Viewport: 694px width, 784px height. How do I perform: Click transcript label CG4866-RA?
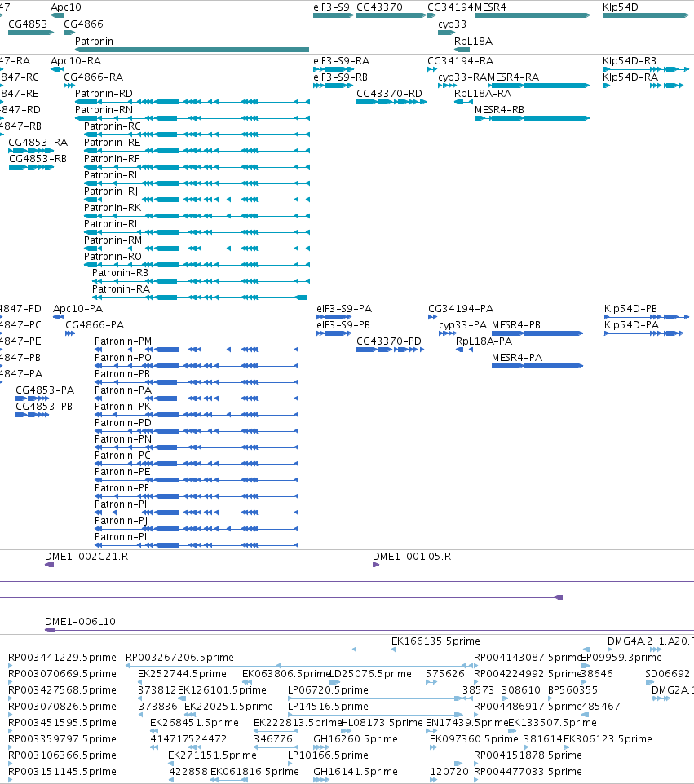pos(93,77)
